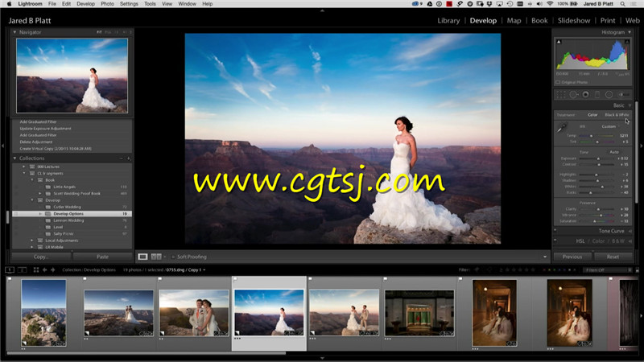
Task: Open the macOS Spotlight search icon
Action: 622,4
